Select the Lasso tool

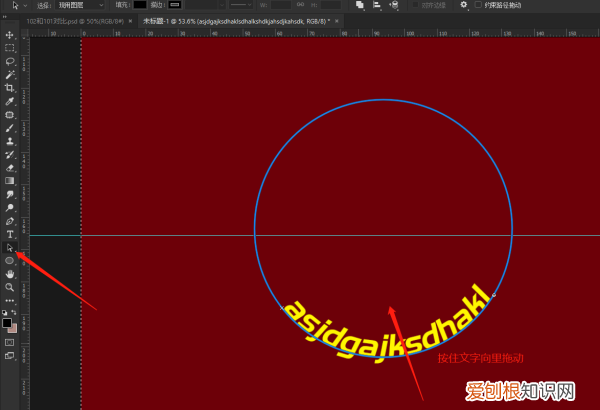tap(10, 61)
